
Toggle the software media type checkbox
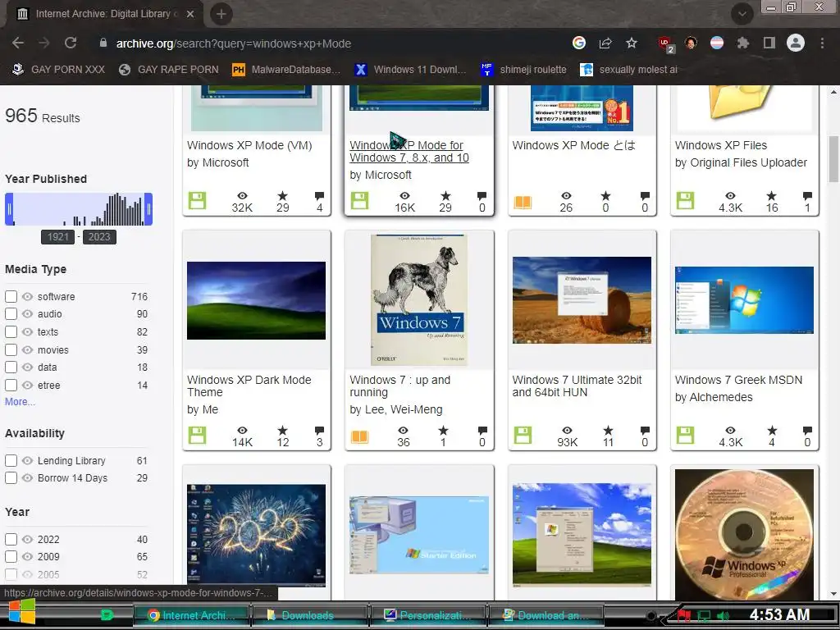[11, 296]
